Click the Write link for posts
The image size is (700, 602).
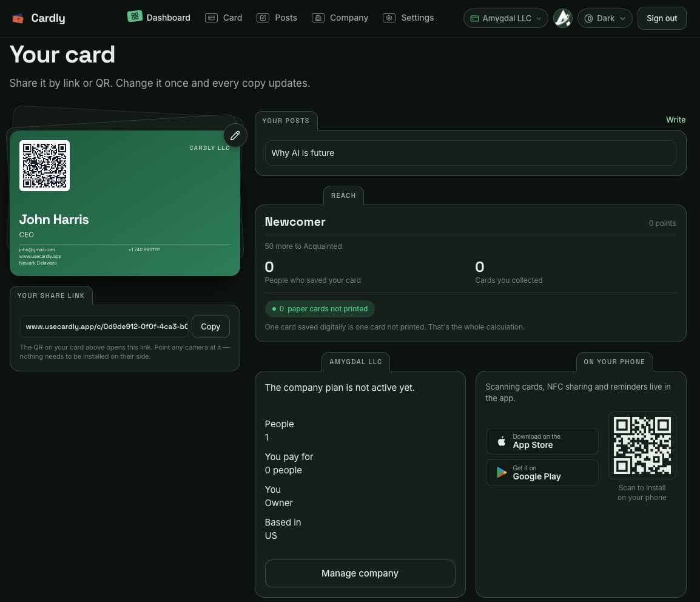tap(676, 120)
